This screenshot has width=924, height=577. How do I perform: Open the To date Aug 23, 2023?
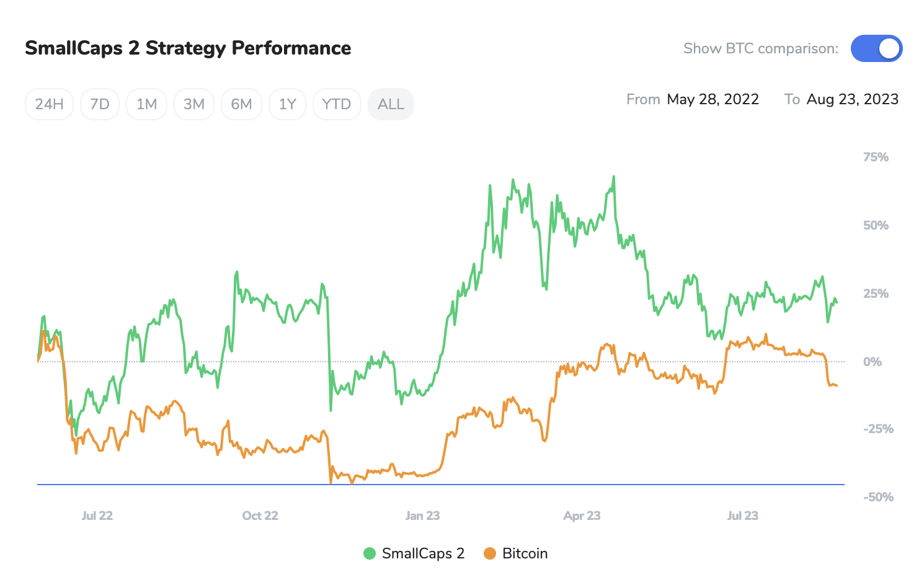(852, 99)
